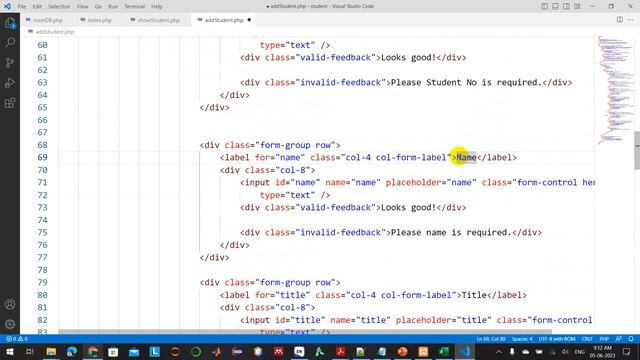Click 'Please Student No is required.' text
Image resolution: width=640 pixels, height=360 pixels.
point(466,82)
